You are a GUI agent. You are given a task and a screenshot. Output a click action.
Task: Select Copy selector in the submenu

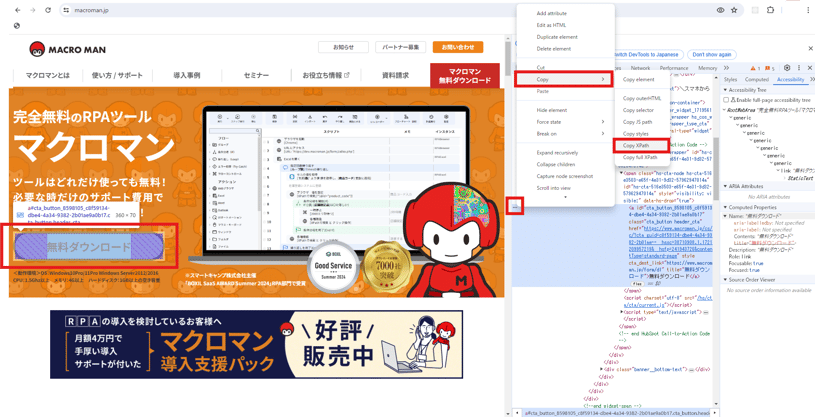click(x=638, y=110)
